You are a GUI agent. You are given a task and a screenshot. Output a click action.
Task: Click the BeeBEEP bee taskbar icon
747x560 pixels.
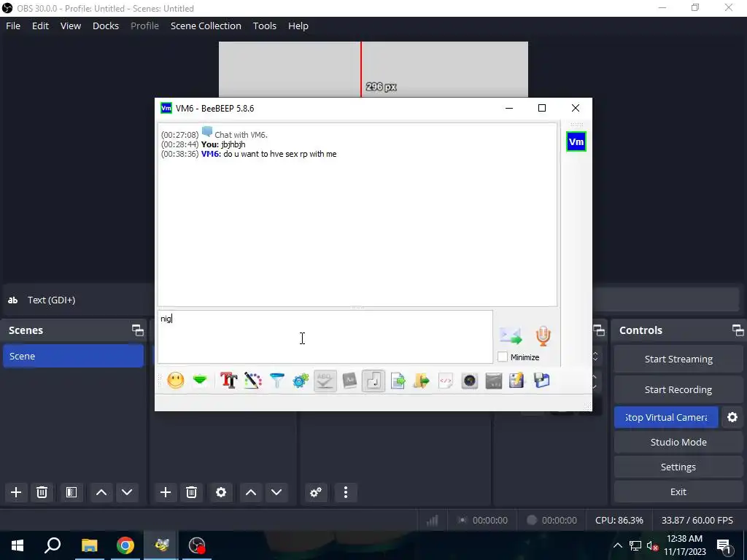[x=161, y=545]
